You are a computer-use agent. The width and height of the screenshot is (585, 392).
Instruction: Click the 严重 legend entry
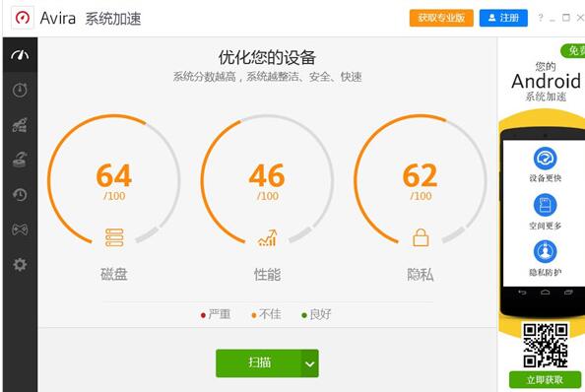point(216,314)
